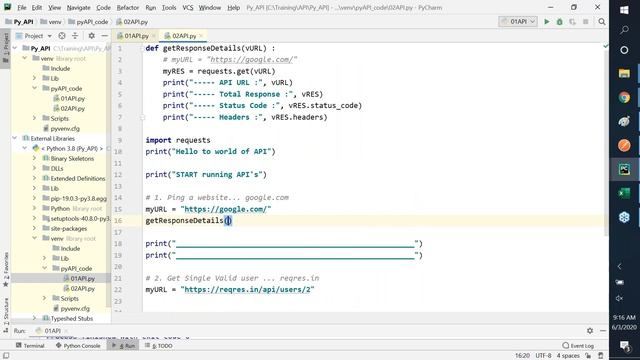Click 02API.py in the navigation bar
The image size is (640, 360).
pyautogui.click(x=132, y=22)
